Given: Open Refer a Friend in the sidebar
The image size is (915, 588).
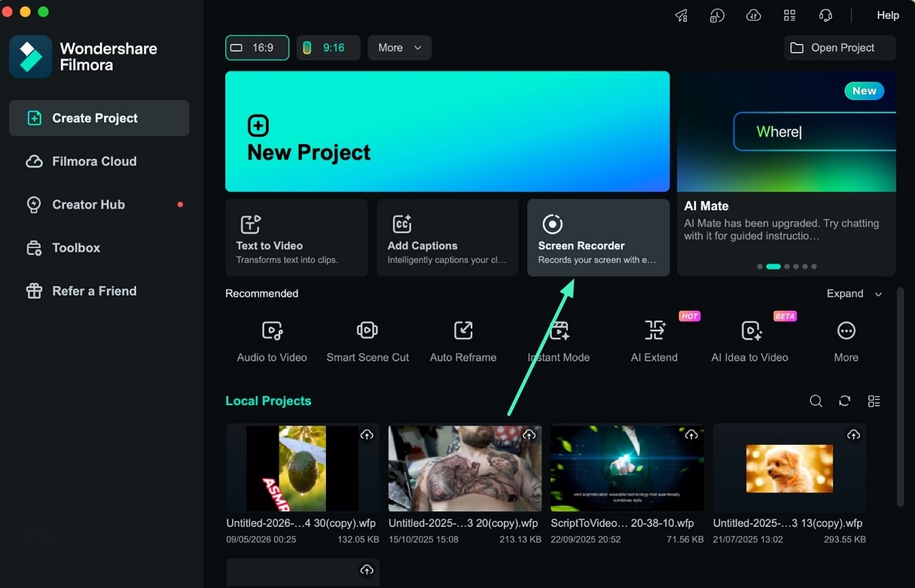Looking at the screenshot, I should (x=99, y=291).
